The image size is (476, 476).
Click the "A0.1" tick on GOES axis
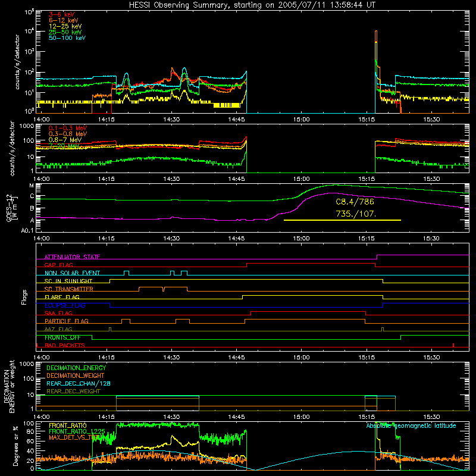coord(27,230)
